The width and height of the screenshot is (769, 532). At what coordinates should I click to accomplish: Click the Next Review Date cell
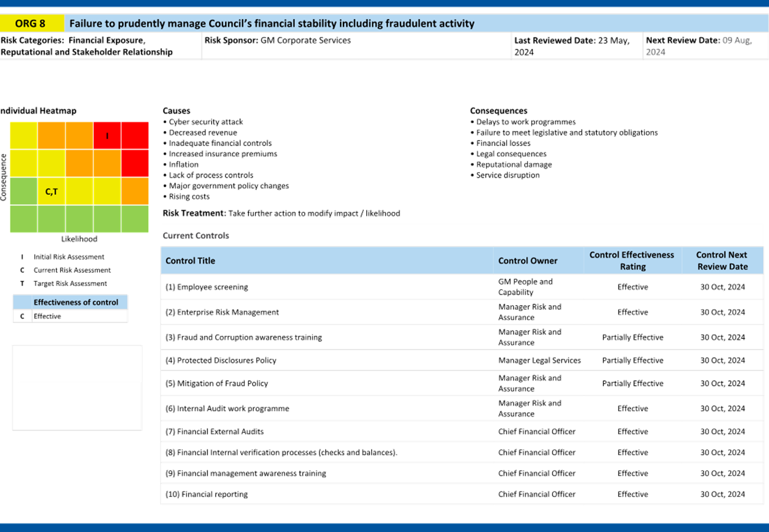(x=699, y=46)
